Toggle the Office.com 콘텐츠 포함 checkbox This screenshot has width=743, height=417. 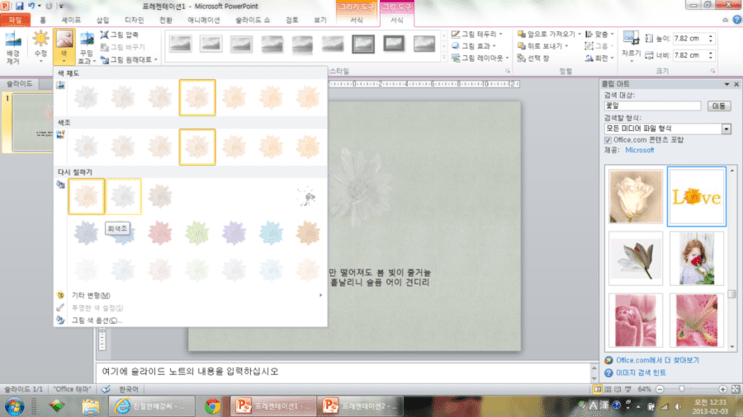(608, 140)
